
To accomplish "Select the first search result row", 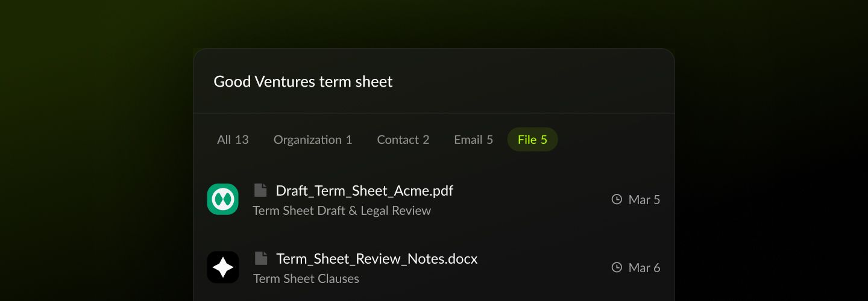I will 434,199.
